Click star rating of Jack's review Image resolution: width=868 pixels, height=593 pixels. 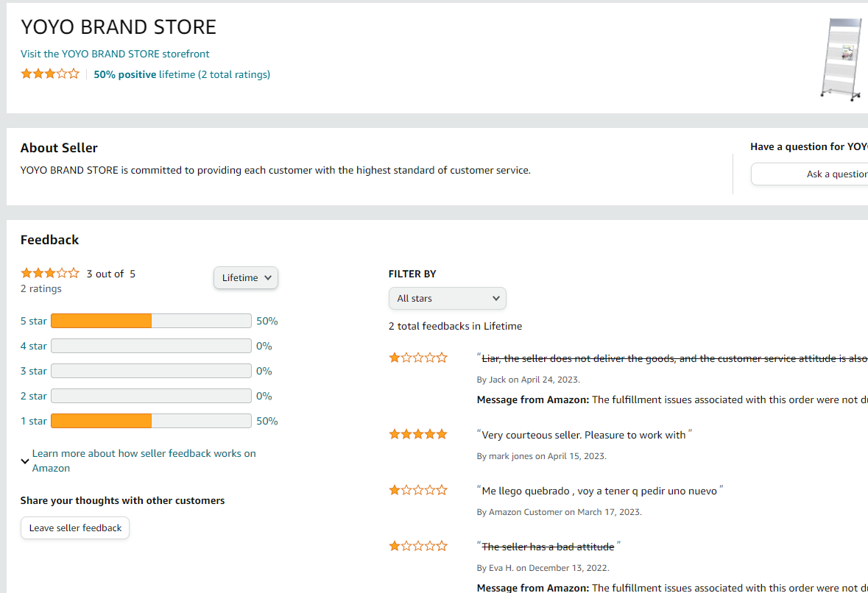click(417, 358)
